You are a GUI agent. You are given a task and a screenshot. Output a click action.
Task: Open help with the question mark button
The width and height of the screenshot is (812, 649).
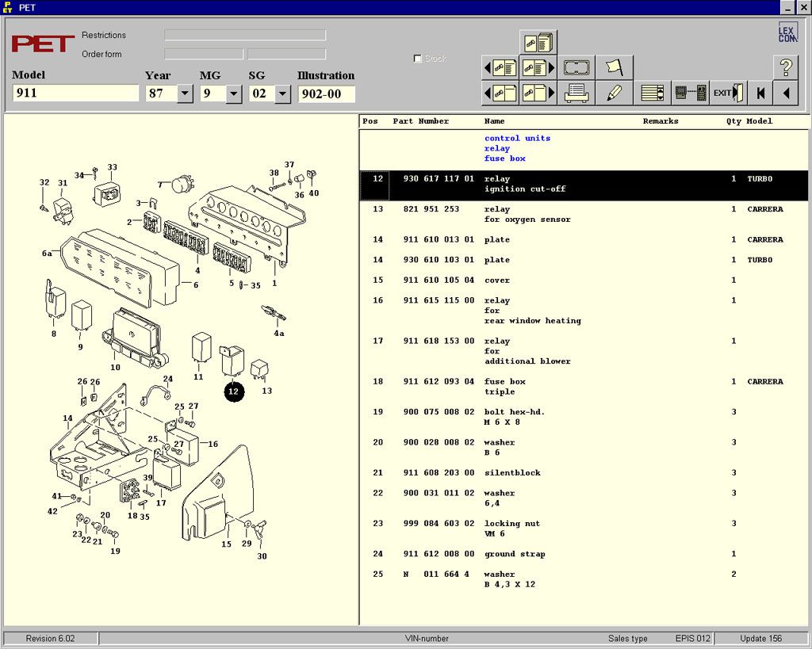click(x=785, y=67)
